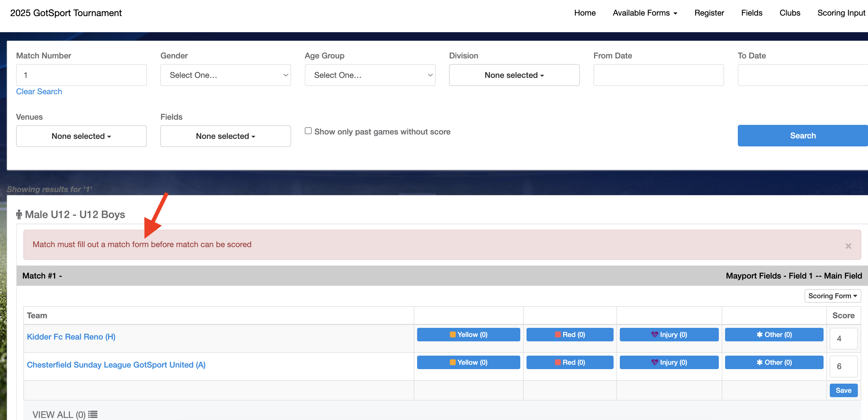Screen dimensions: 868x420
Task: Click the error message text about match form
Action: coord(142,244)
